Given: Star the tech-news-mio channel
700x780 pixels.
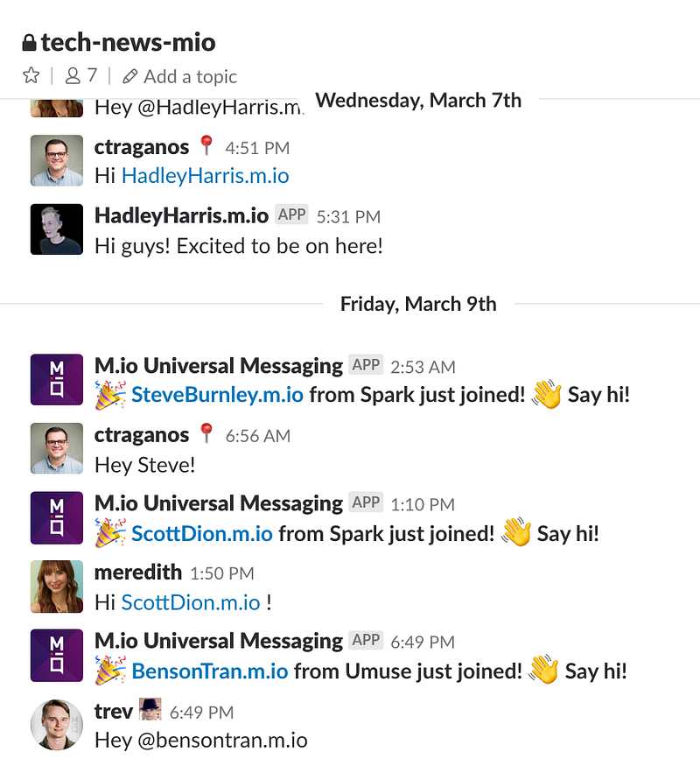Looking at the screenshot, I should coord(31,76).
